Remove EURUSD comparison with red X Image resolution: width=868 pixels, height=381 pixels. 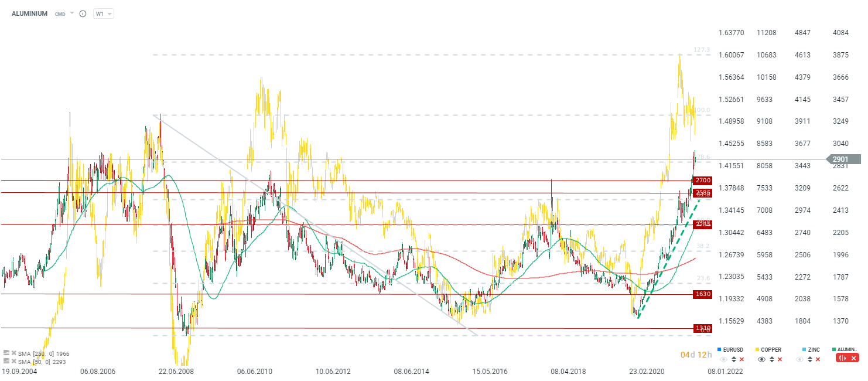[x=741, y=359]
